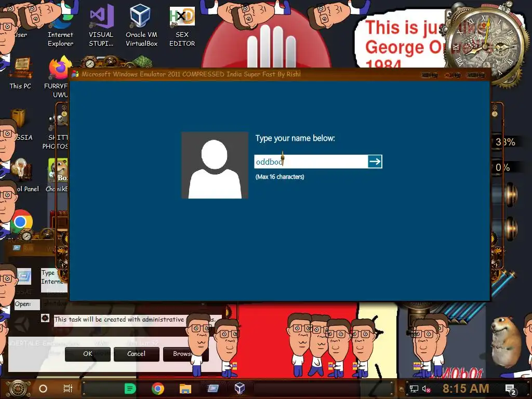This screenshot has width=532, height=399.
Task: Open the Google Chrome desktop icon
Action: [x=21, y=222]
